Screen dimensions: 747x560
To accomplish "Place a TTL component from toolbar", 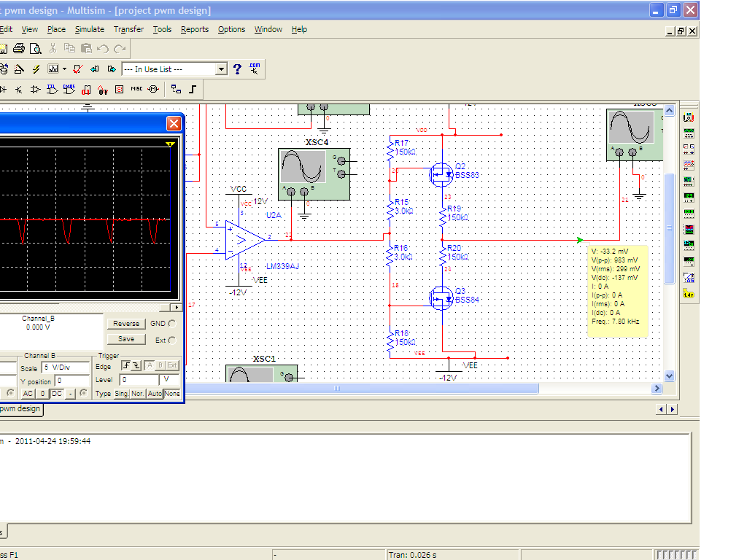I will [x=53, y=90].
